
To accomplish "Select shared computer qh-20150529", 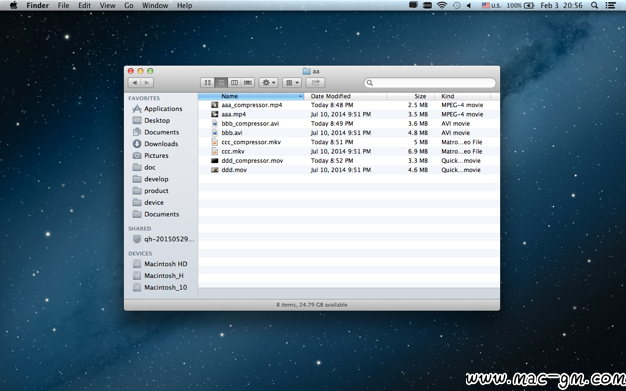I will tap(163, 239).
